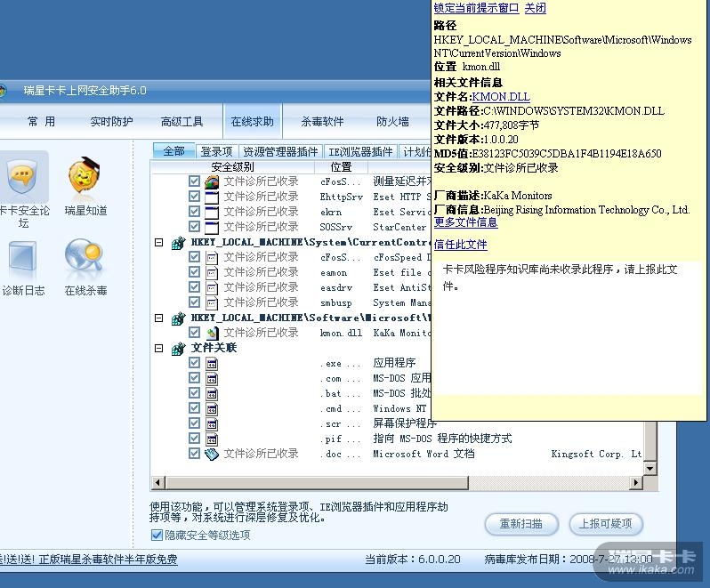The image size is (710, 588).
Task: Click the window icon in the EhttpSrv row
Action: (212, 197)
